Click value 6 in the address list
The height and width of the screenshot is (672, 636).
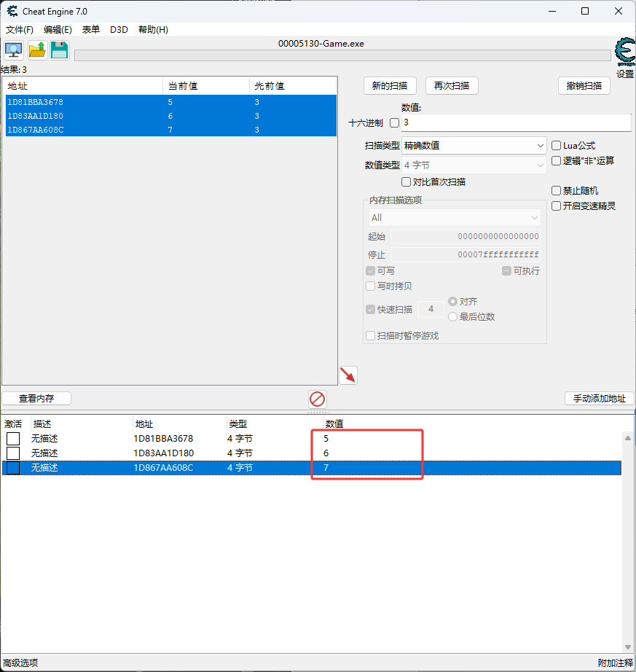click(x=326, y=453)
